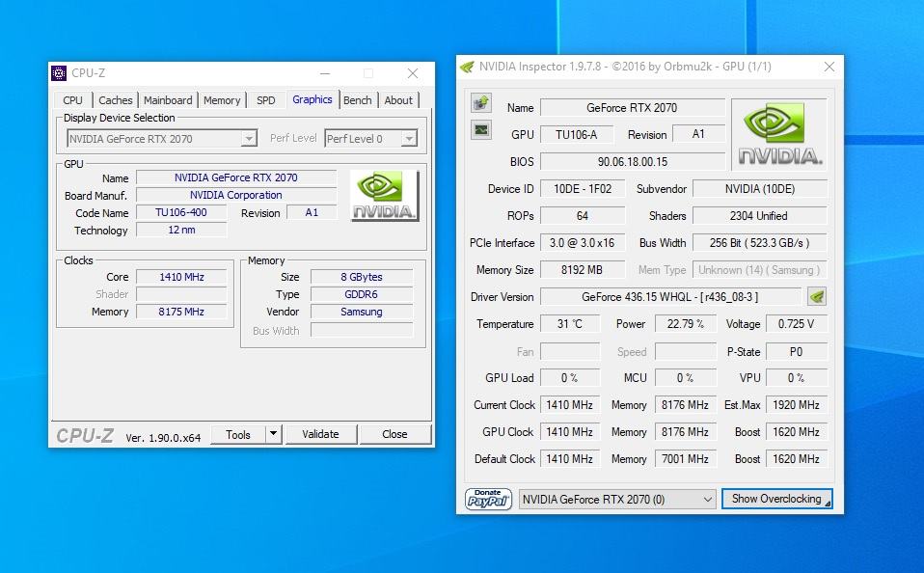Open the Tools dropdown arrow in CPU-Z
Viewport: 924px width, 573px height.
point(273,434)
